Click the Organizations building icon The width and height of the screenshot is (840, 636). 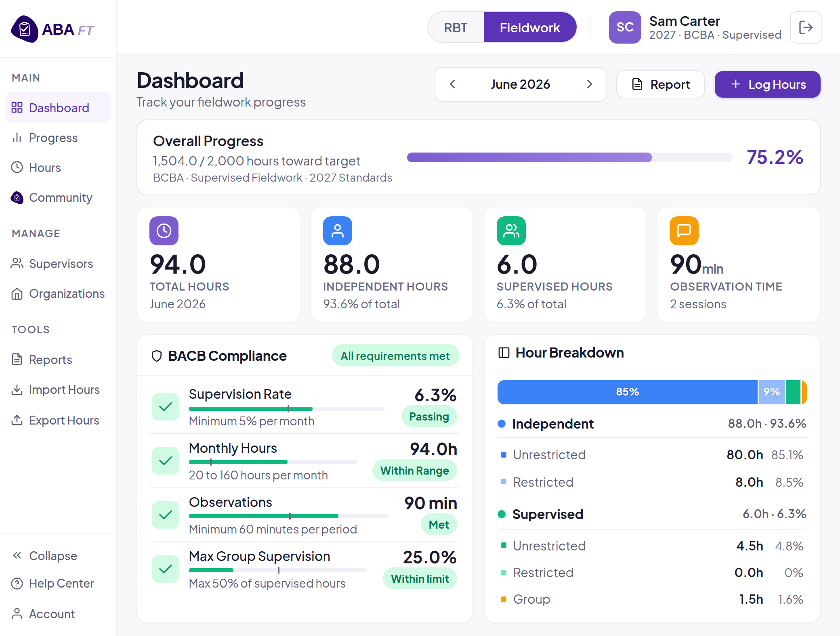pos(17,294)
